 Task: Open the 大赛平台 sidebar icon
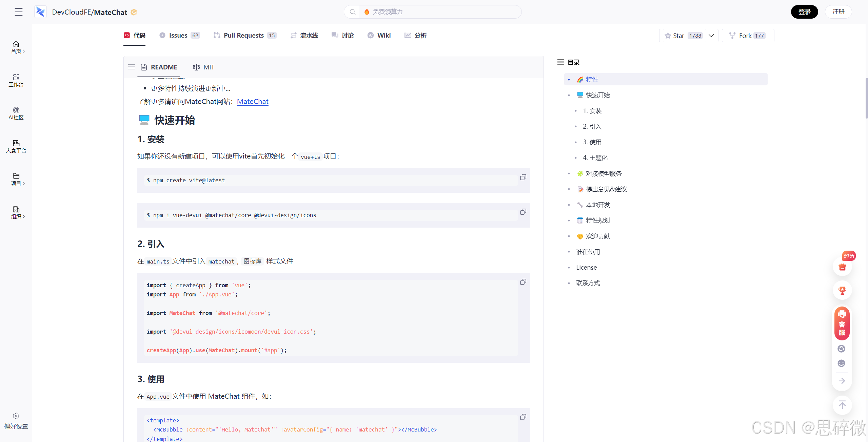point(16,146)
